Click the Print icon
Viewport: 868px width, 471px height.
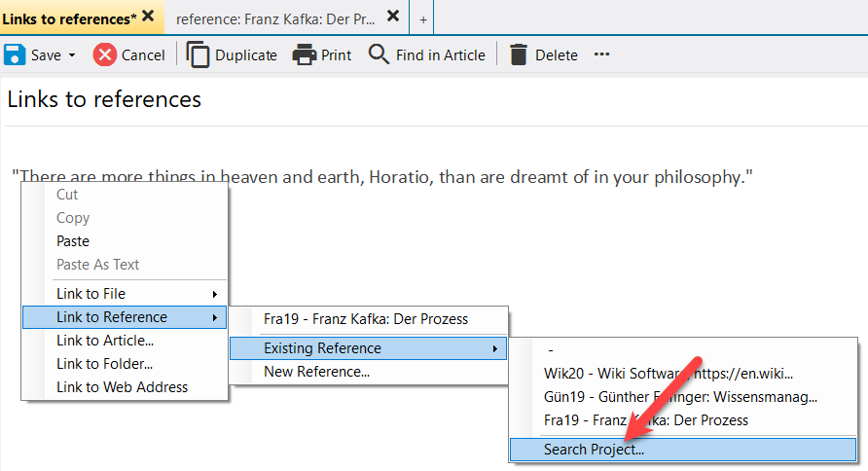pyautogui.click(x=305, y=54)
